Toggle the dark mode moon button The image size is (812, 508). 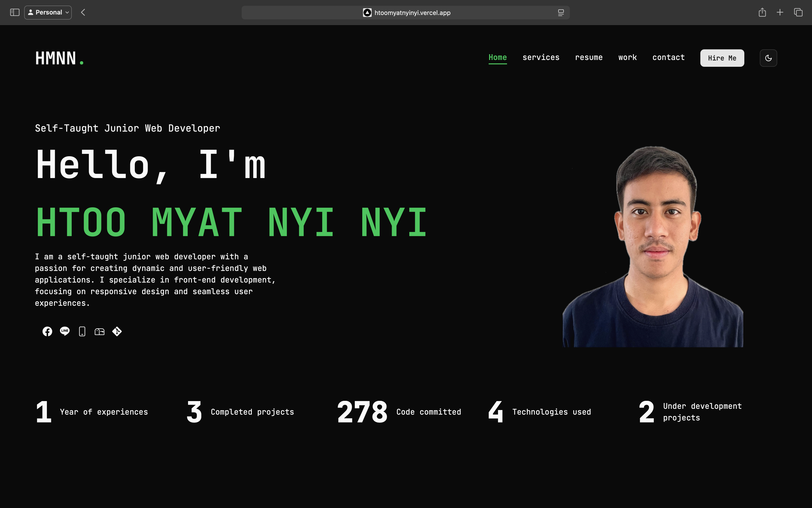tap(768, 58)
